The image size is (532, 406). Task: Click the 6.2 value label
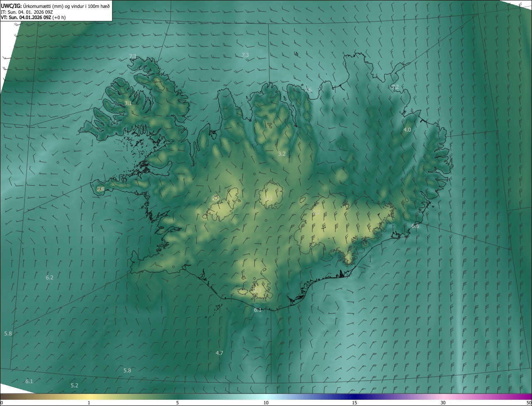tap(49, 277)
